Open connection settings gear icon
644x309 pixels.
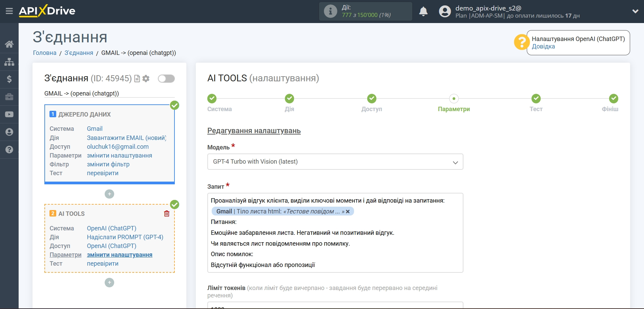point(146,79)
